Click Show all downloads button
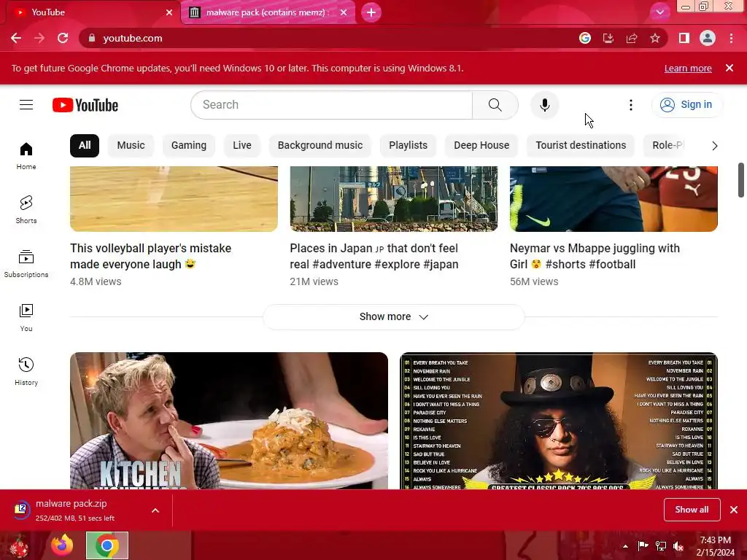The image size is (747, 560). [692, 510]
